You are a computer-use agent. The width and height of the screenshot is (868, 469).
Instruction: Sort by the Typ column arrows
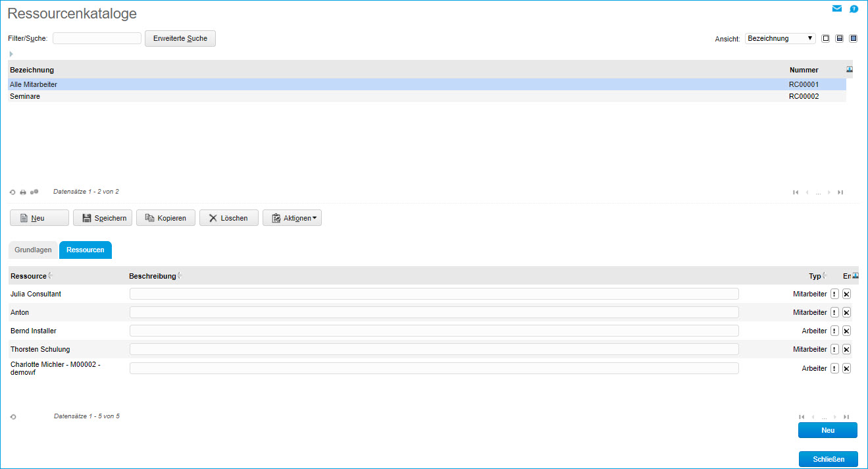[824, 276]
